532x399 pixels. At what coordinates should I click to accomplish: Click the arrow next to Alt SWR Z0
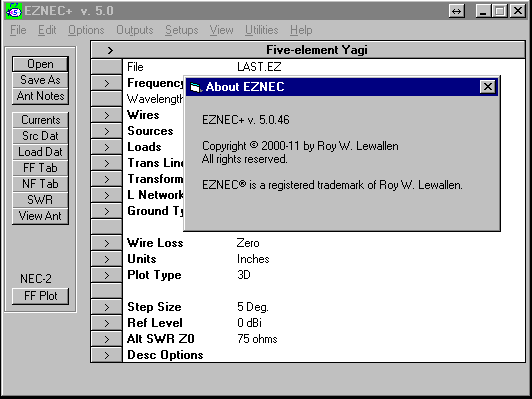click(x=107, y=339)
